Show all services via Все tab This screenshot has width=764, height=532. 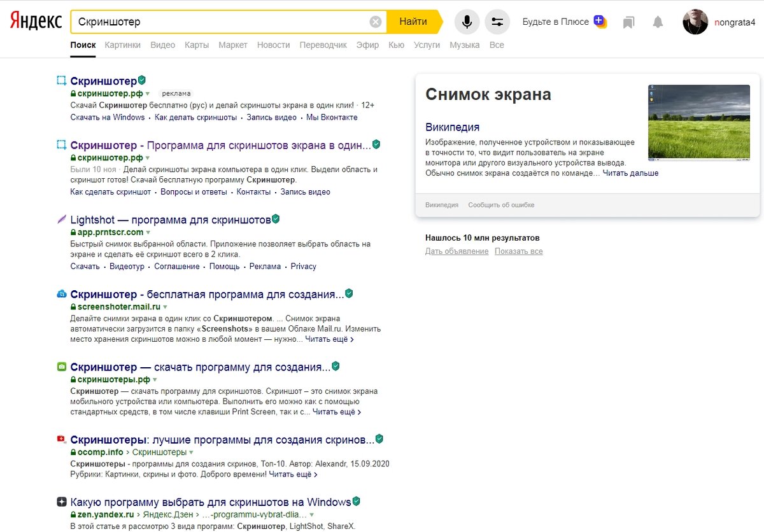click(497, 45)
